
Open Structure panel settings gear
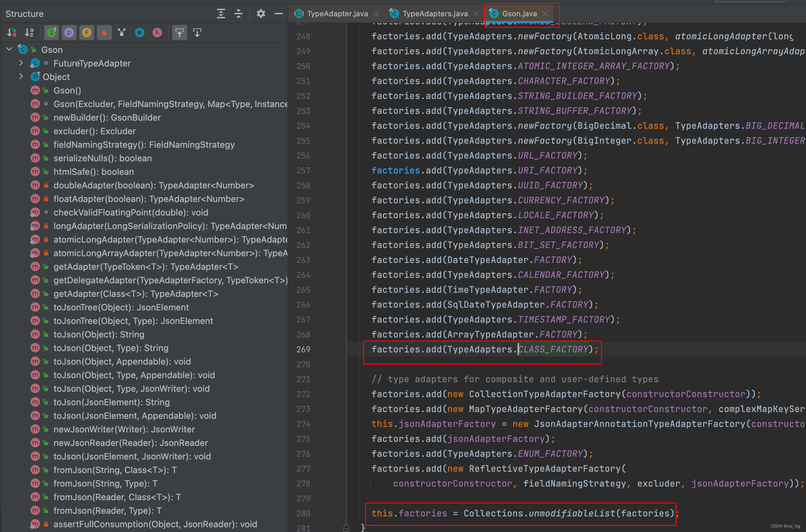(x=261, y=14)
